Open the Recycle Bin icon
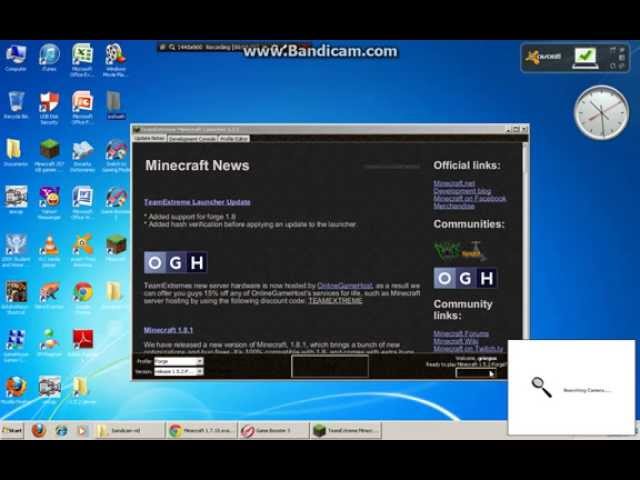 (16, 105)
